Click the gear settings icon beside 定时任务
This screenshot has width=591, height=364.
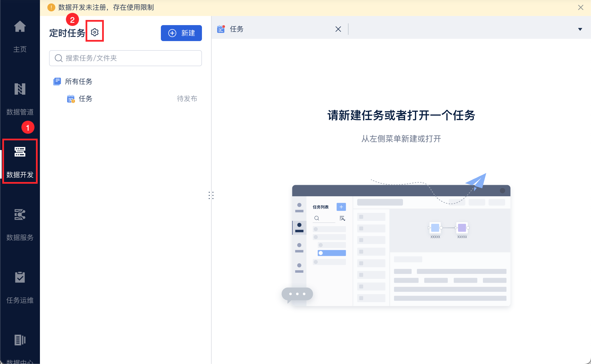point(95,32)
